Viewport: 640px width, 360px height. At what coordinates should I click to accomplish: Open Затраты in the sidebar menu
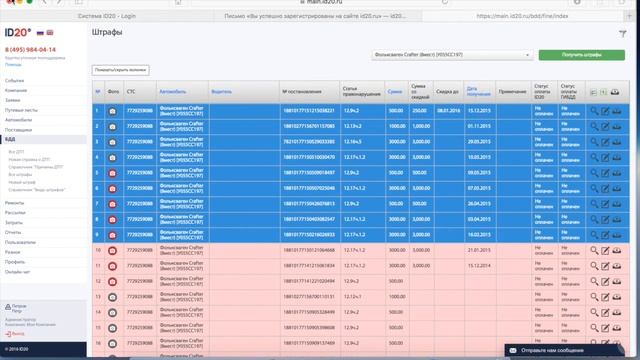[14, 223]
